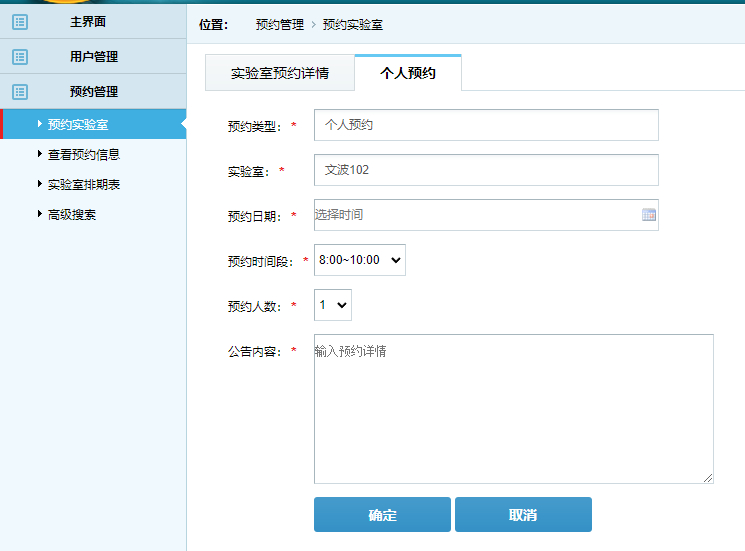Viewport: 745px width, 551px height.
Task: Open the 预约时间段 8:00~10:00 dropdown
Action: [x=359, y=260]
